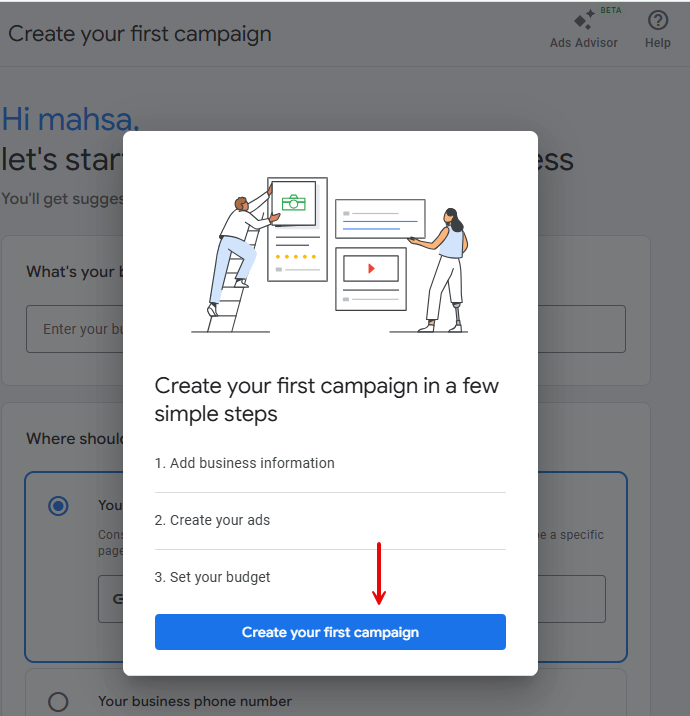The image size is (690, 716).
Task: Click the green BETA badge
Action: click(610, 10)
